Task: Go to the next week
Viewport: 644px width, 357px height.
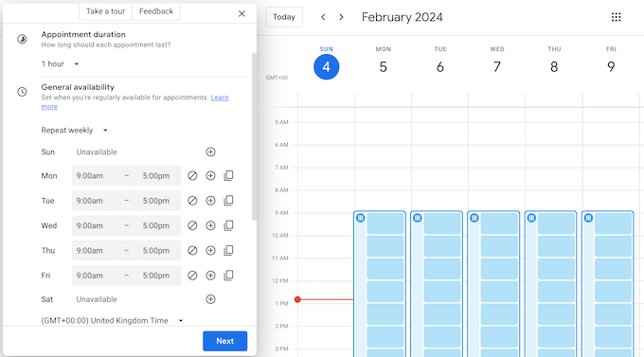Action: pos(341,17)
